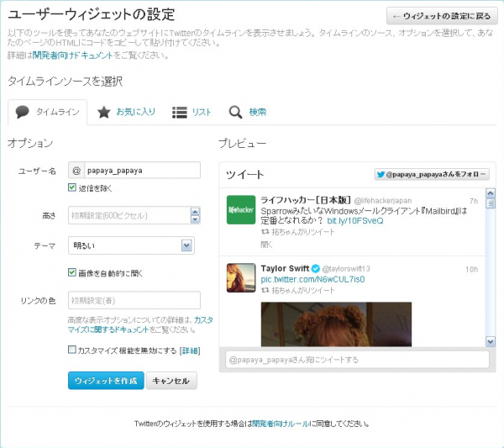504x448 pixels.
Task: Switch to the 検索 tab
Action: pyautogui.click(x=248, y=113)
